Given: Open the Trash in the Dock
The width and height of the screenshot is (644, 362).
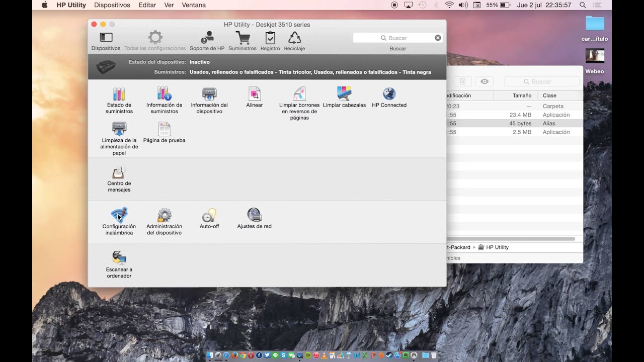Looking at the screenshot, I should click(x=434, y=355).
